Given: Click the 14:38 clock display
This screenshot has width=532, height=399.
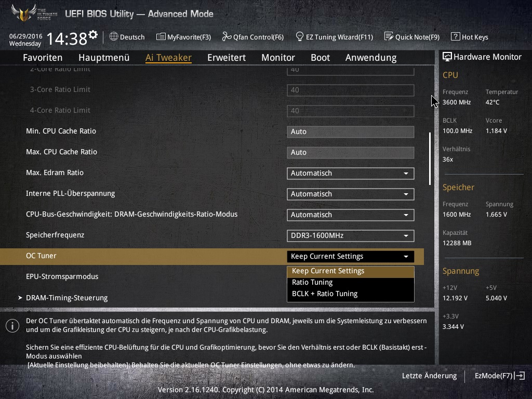Looking at the screenshot, I should [x=67, y=38].
